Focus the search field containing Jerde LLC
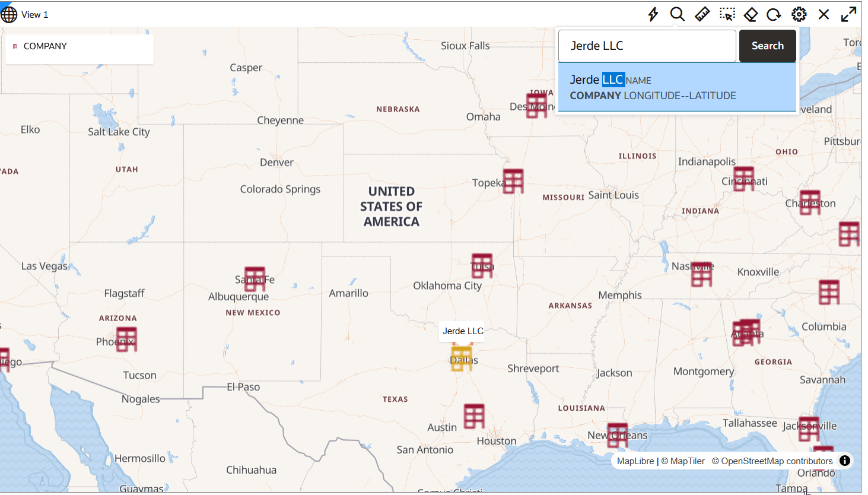The width and height of the screenshot is (868, 495). [647, 46]
